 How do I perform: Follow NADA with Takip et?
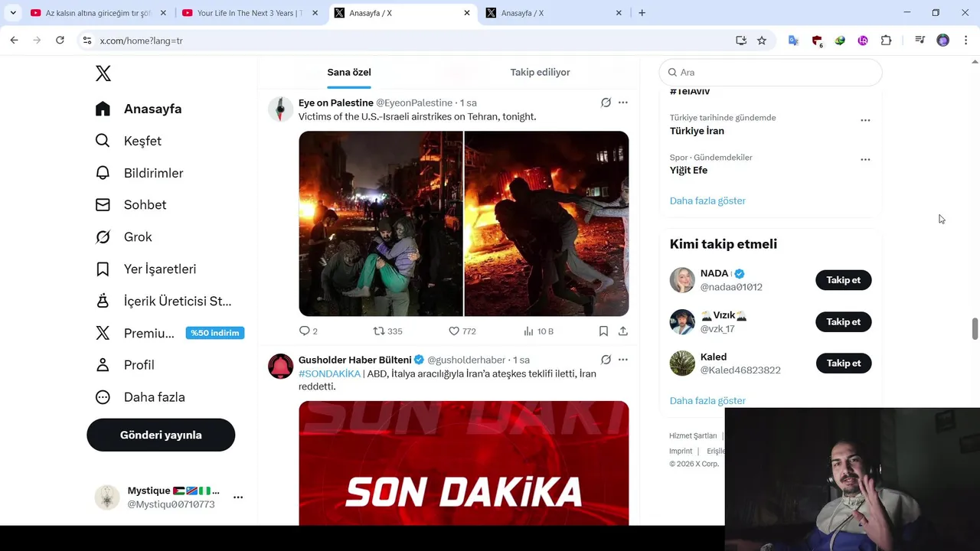tap(844, 280)
